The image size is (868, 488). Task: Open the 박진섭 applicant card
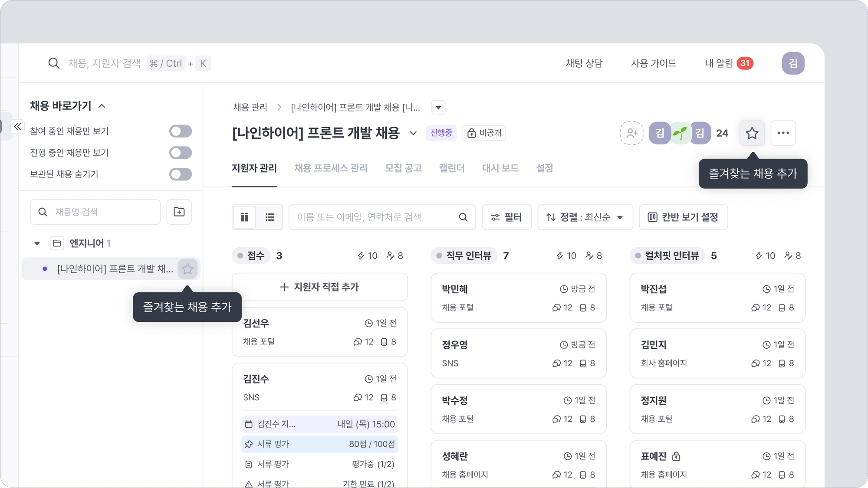tap(717, 298)
